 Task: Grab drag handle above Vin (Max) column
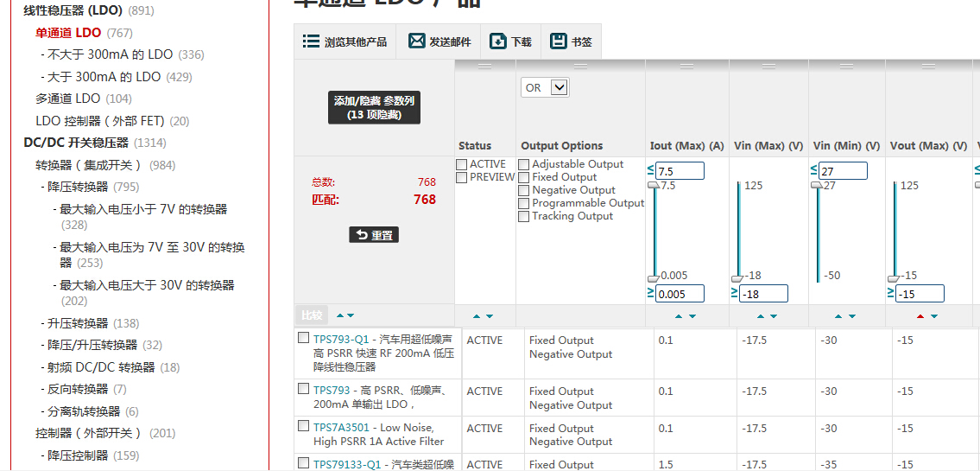tap(768, 66)
